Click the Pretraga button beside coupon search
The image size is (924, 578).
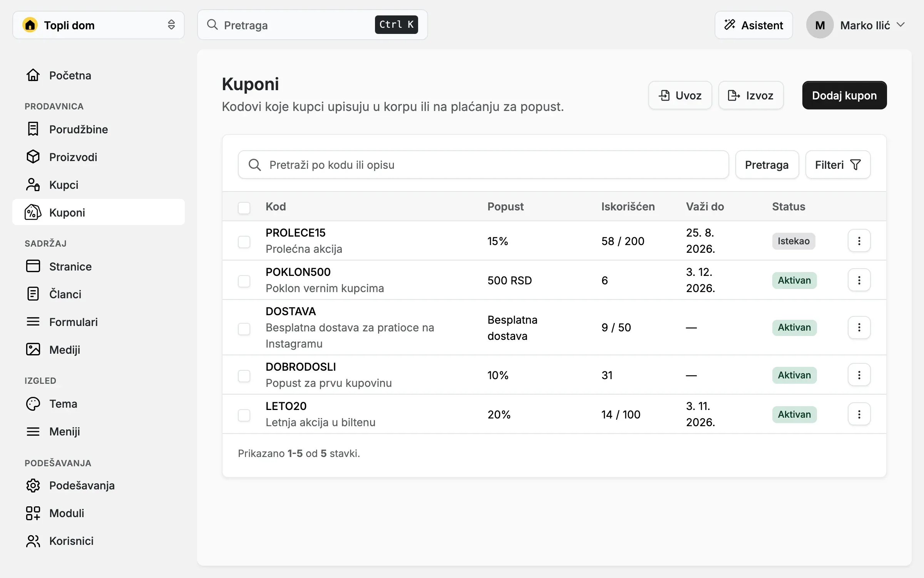(767, 165)
